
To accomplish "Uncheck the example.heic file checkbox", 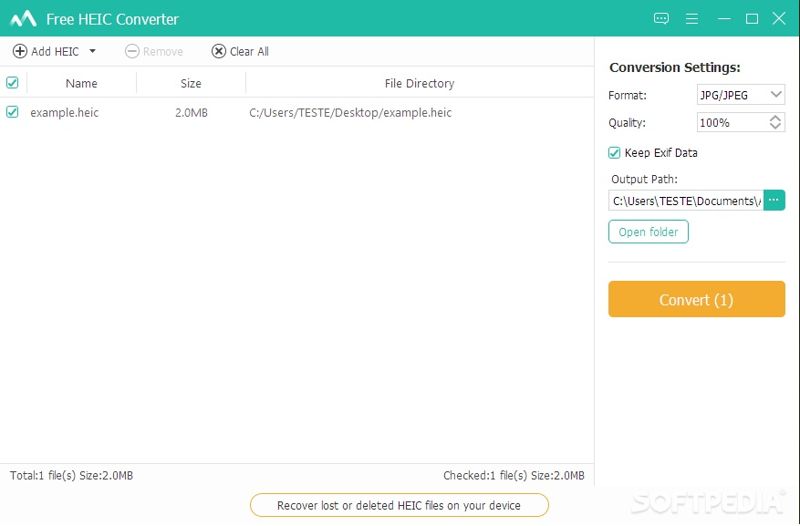I will point(12,112).
